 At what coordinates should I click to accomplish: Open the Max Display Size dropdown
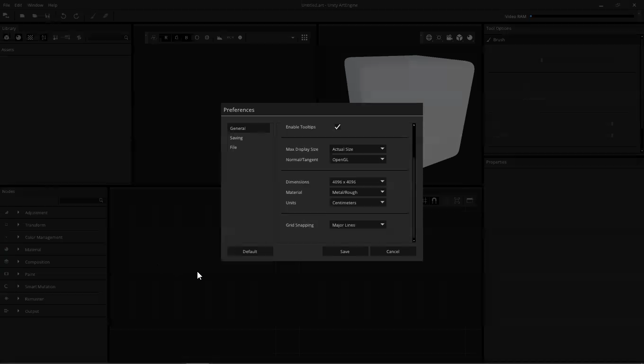(x=358, y=149)
